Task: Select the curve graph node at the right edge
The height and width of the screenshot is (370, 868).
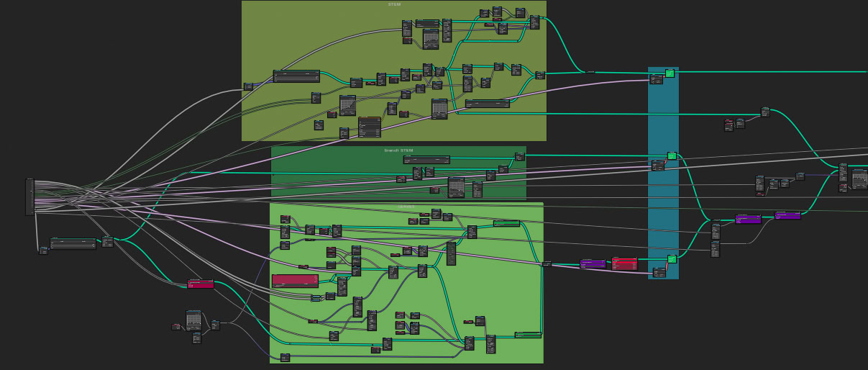Action: click(860, 179)
